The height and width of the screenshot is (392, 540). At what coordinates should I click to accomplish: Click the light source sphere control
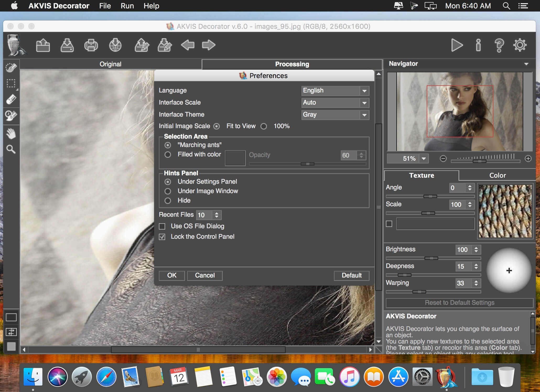coord(509,270)
